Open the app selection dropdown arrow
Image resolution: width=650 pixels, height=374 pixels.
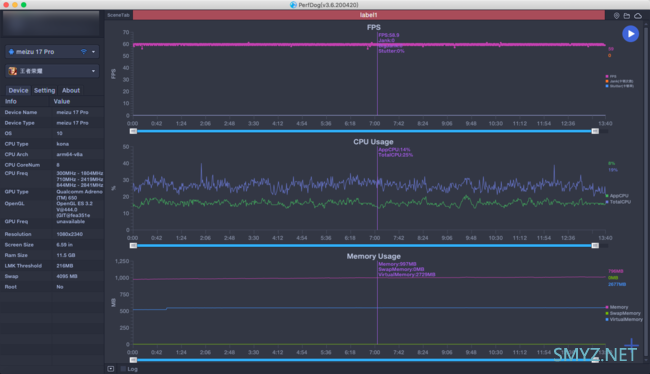(93, 71)
